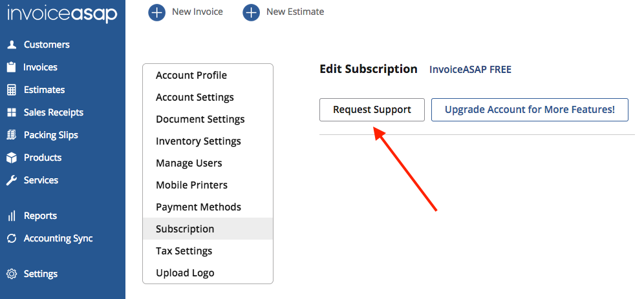644x299 pixels.
Task: Upgrade Account for More Features
Action: [530, 110]
